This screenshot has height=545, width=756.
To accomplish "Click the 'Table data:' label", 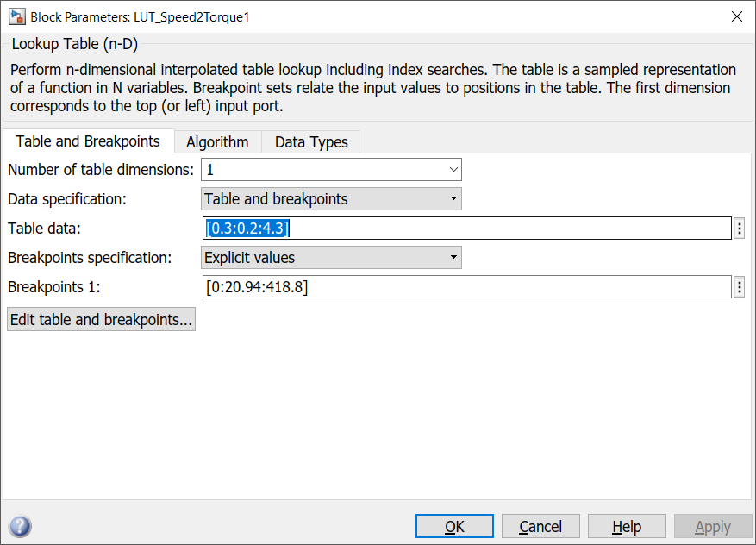I will point(44,229).
